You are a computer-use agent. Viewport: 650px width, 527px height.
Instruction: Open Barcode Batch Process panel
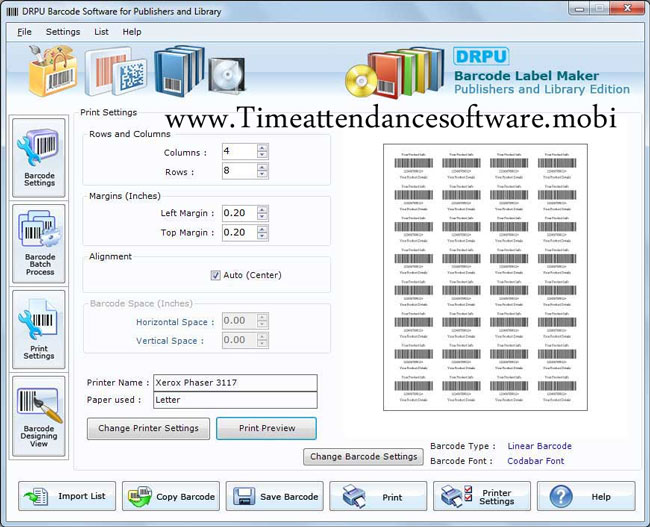39,243
